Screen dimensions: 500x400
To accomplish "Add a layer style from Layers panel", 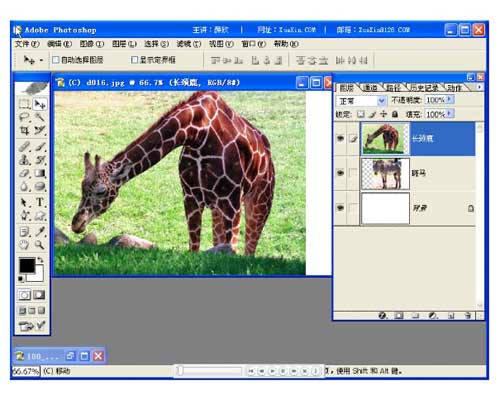I will point(383,315).
